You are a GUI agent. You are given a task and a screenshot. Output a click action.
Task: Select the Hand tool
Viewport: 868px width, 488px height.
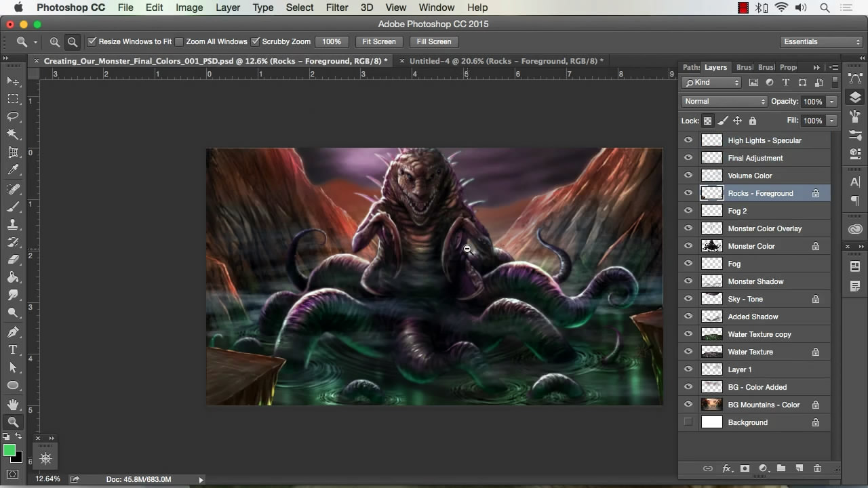pos(13,405)
